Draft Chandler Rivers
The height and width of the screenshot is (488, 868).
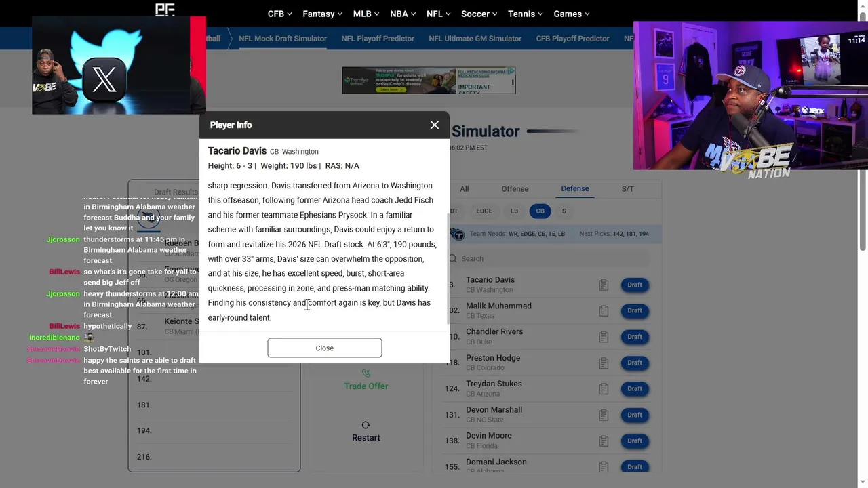point(635,336)
